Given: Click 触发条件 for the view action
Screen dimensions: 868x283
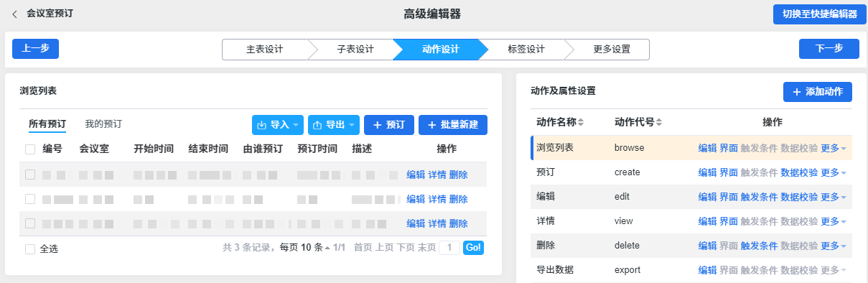Looking at the screenshot, I should coord(759,221).
